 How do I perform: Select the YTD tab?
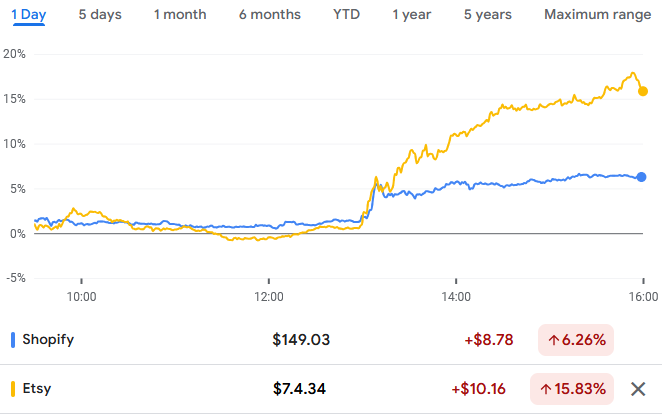346,14
